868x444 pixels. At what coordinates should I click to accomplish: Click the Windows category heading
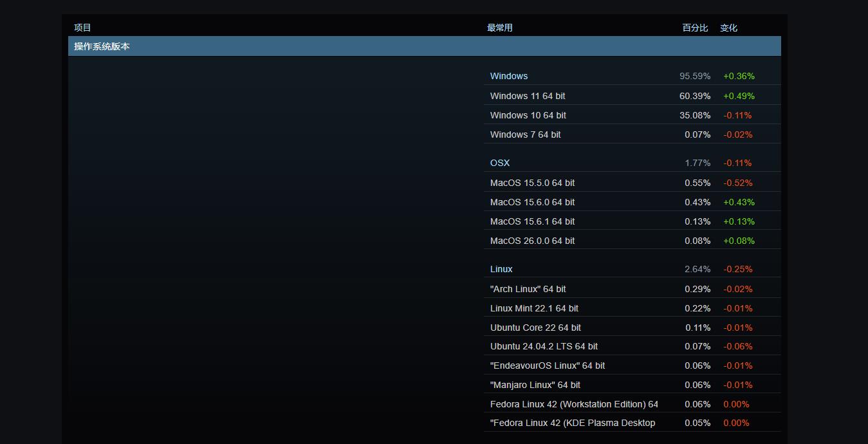coord(509,76)
